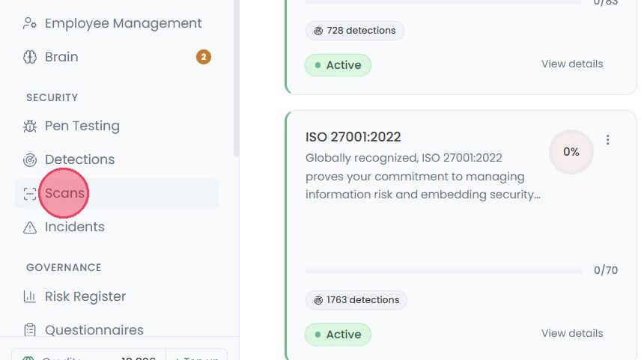Click the SECURITY section heading

(x=52, y=98)
